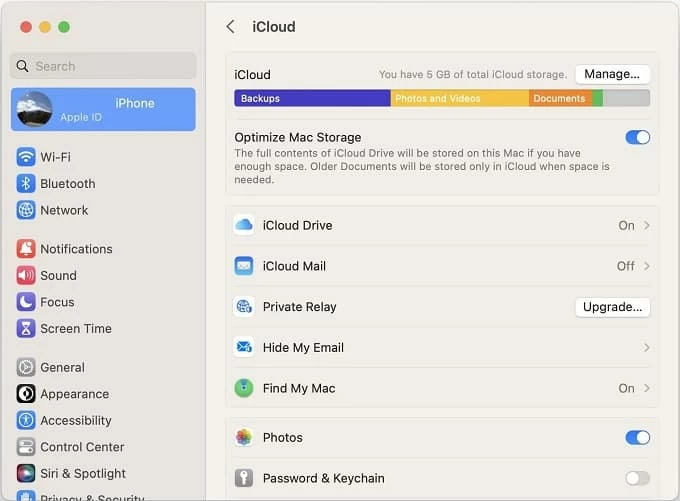Turn off the Photos sync toggle
The width and height of the screenshot is (680, 501).
637,438
